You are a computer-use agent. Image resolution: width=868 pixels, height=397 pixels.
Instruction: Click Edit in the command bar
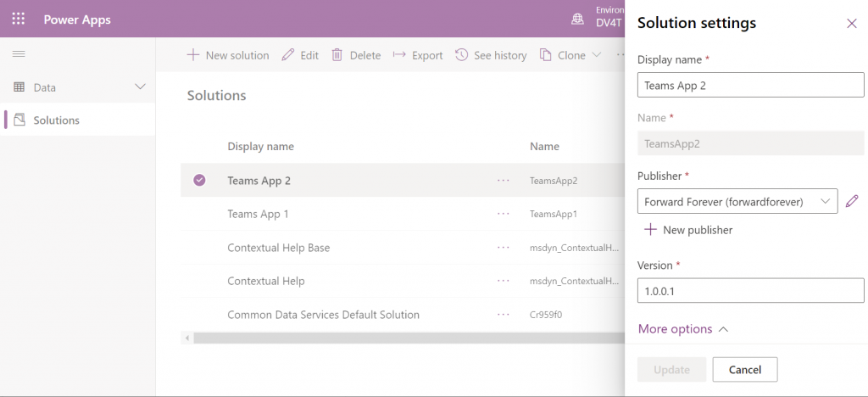point(300,55)
